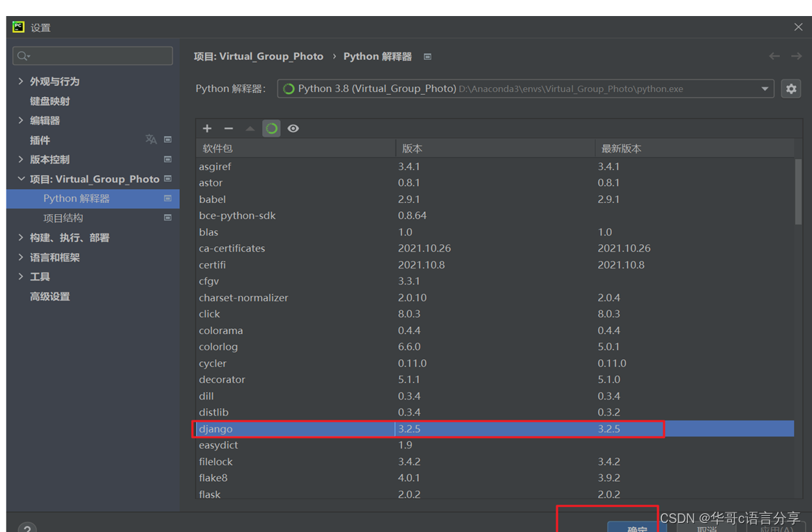Click the search magnifier icon
The height and width of the screenshot is (532, 812).
(23, 56)
